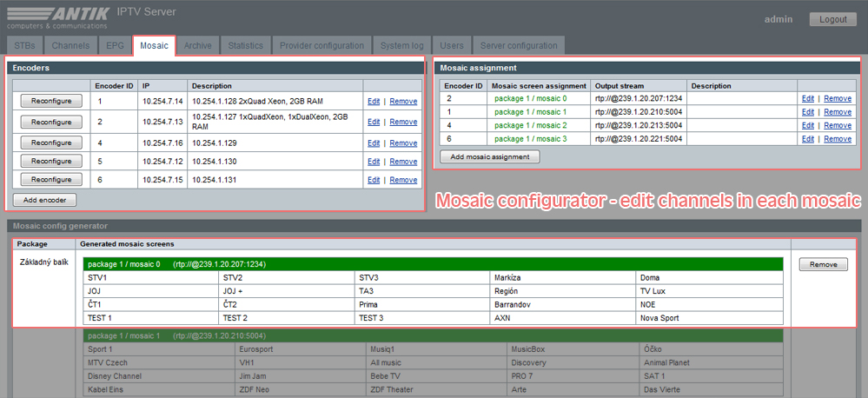Reconfigure encoder 5 (10.254.7.12)
Screen dimensions: 868x398
click(51, 161)
